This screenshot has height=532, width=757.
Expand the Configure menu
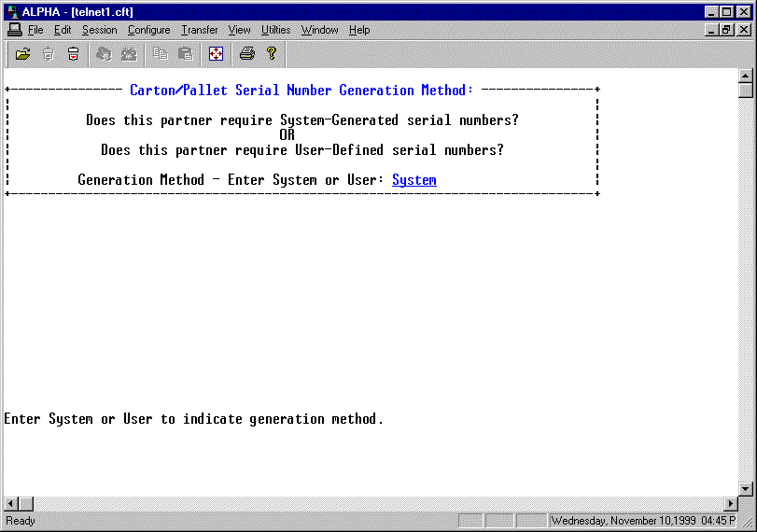click(x=148, y=30)
